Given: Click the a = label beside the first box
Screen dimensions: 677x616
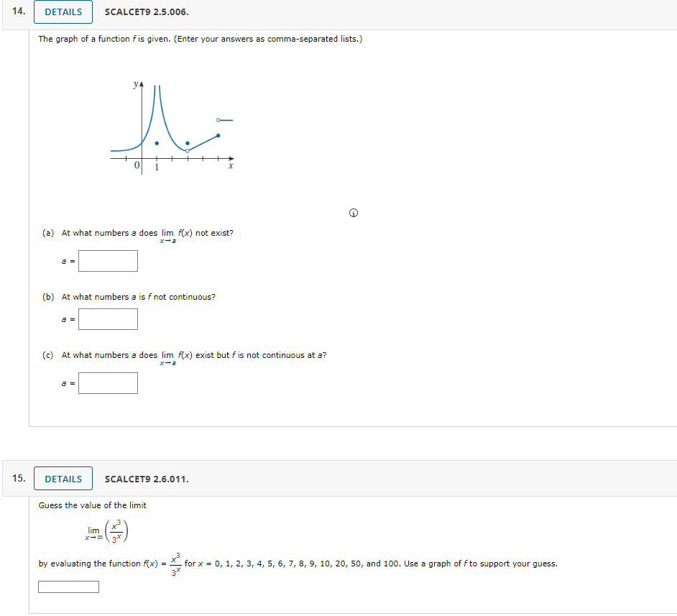Looking at the screenshot, I should point(67,260).
